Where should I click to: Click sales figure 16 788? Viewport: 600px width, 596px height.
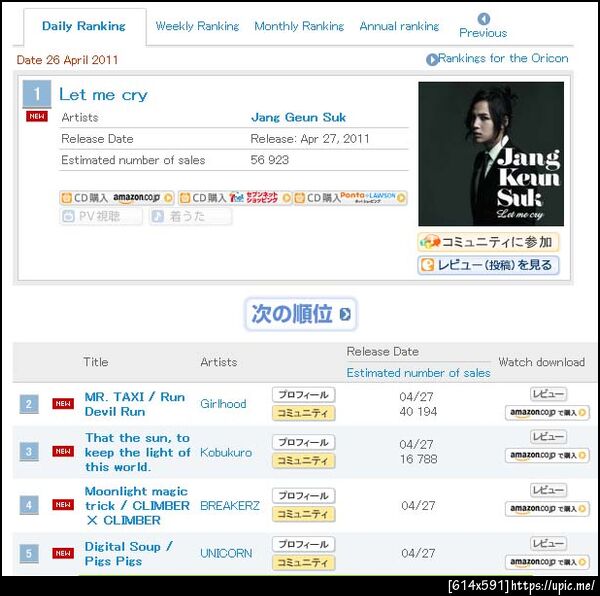click(x=418, y=459)
